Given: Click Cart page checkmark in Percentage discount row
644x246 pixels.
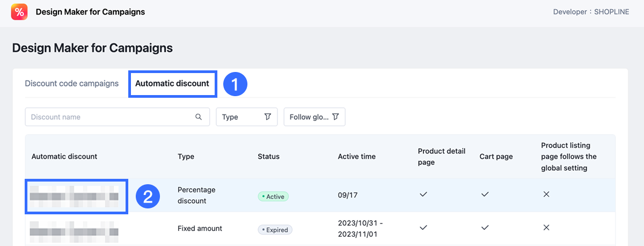Looking at the screenshot, I should pos(485,194).
